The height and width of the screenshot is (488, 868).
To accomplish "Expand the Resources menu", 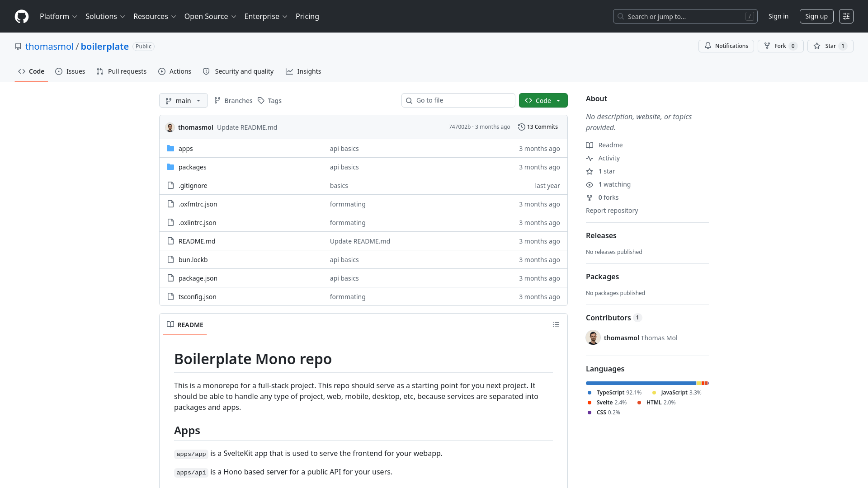I will (155, 16).
